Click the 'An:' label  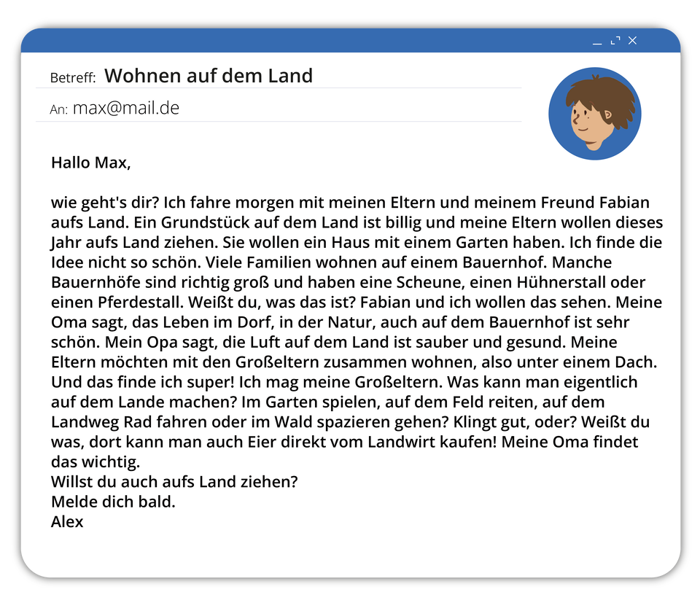pyautogui.click(x=58, y=109)
